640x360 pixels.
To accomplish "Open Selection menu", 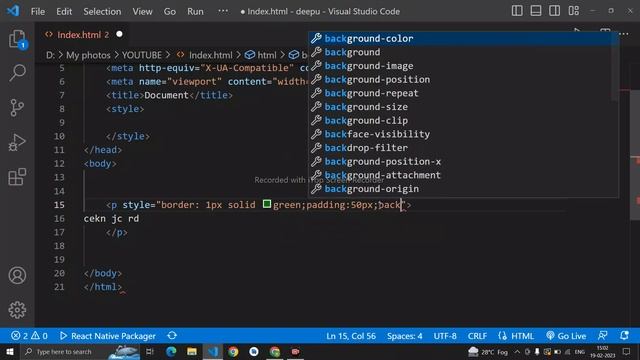I will coord(102,11).
